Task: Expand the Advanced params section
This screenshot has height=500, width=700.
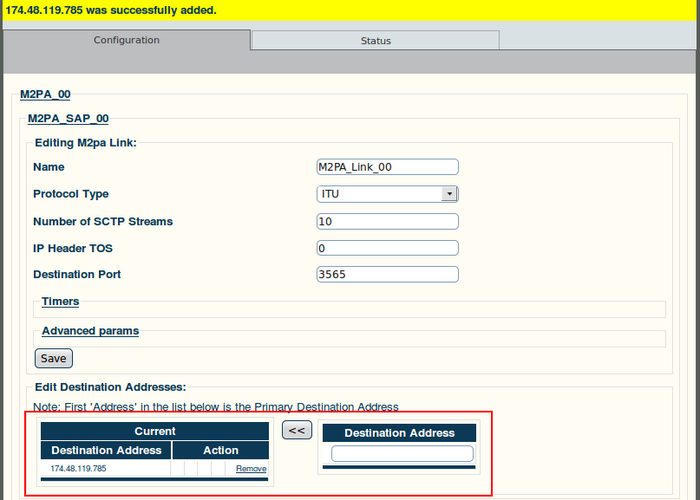Action: (90, 331)
